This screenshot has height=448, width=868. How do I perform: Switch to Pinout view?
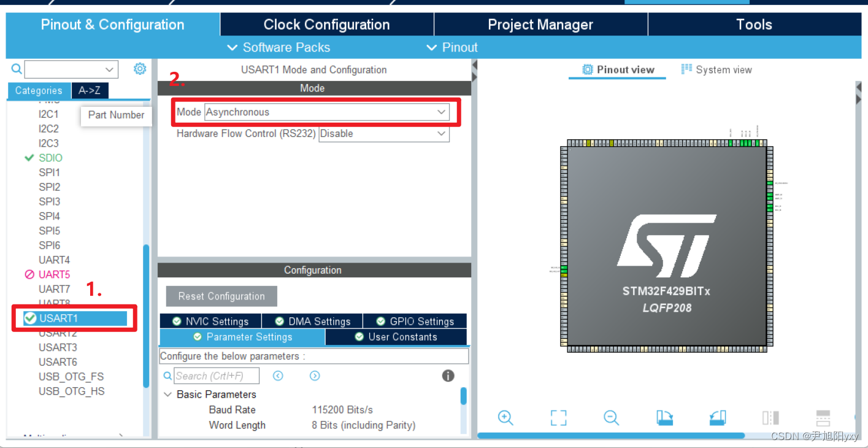coord(618,69)
